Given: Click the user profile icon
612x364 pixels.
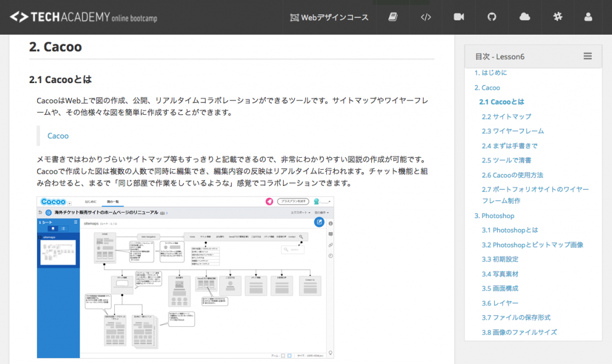Looking at the screenshot, I should point(588,17).
